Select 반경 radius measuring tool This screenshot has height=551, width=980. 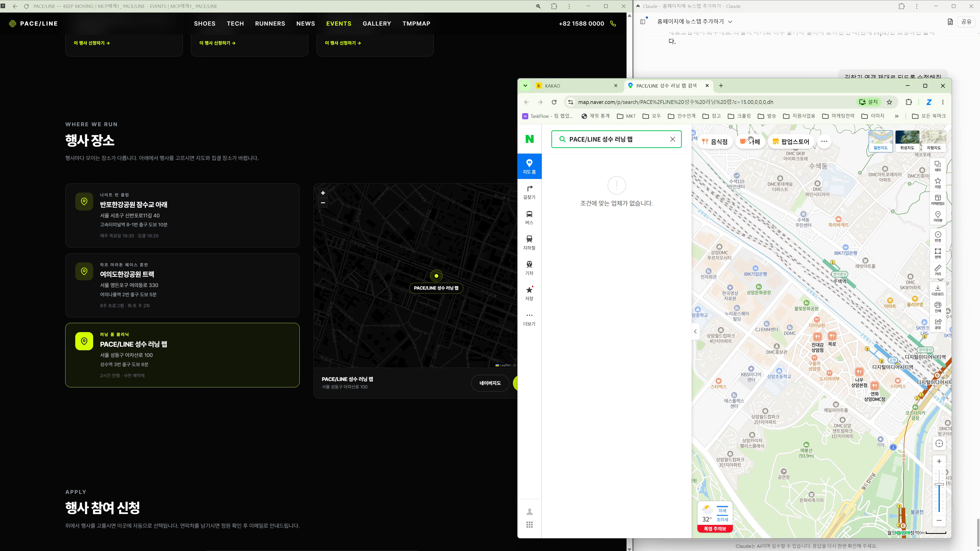pos(938,237)
